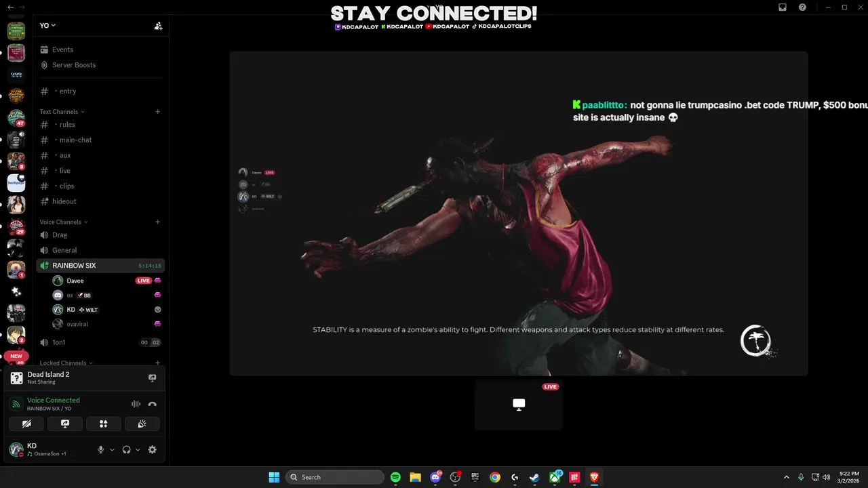Click Davee's LIVE badge in channel list
The width and height of the screenshot is (868, 488).
(143, 281)
